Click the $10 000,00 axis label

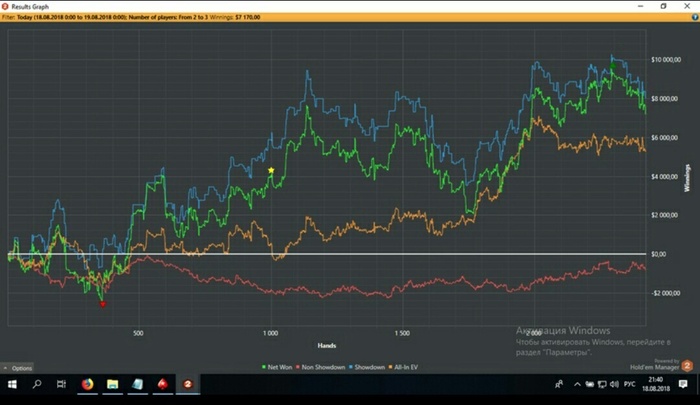(666, 60)
